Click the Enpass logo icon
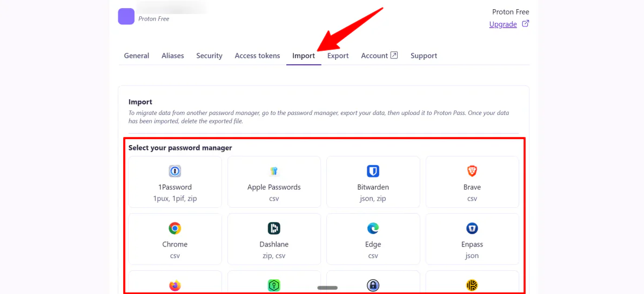The height and width of the screenshot is (294, 644). pos(472,228)
